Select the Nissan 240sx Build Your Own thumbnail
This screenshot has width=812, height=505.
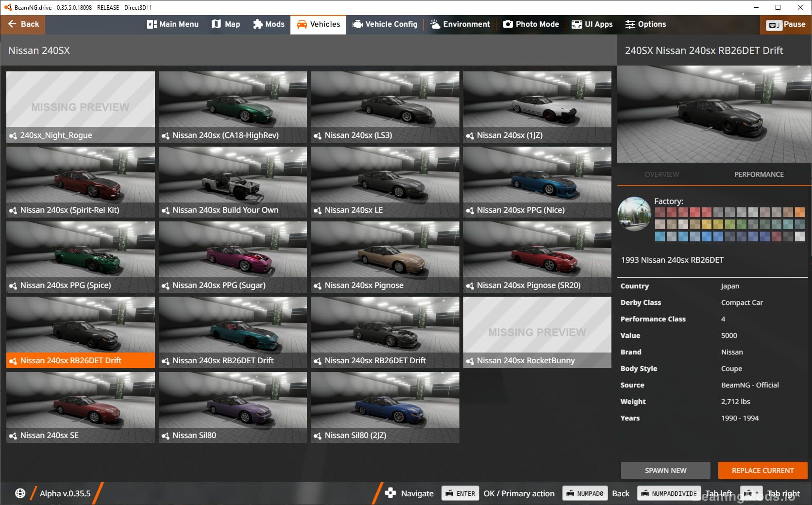pos(233,182)
